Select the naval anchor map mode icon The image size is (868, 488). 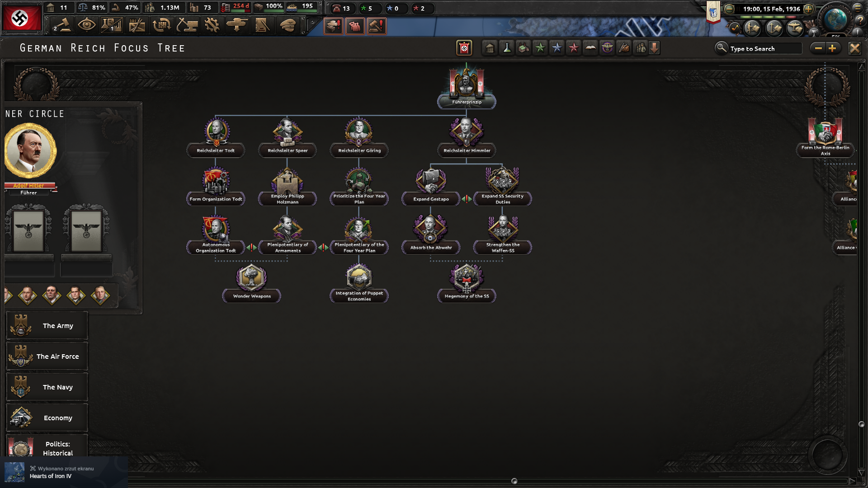tap(774, 28)
